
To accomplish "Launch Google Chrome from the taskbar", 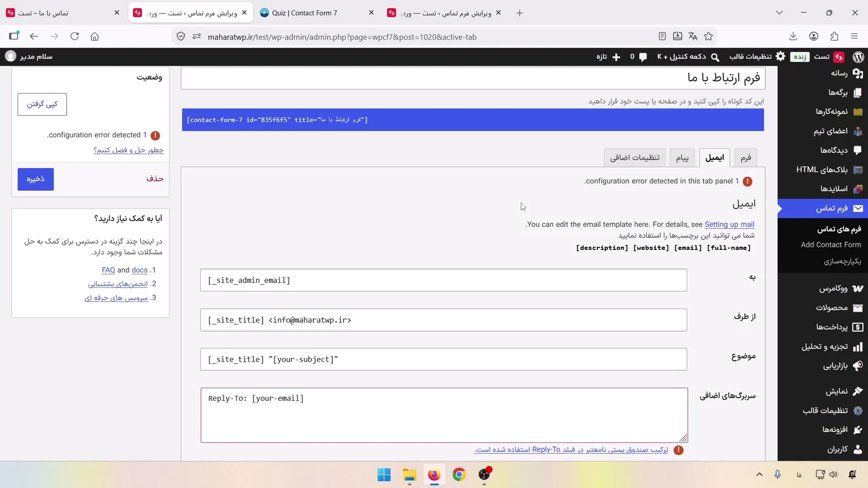I will coord(459,474).
